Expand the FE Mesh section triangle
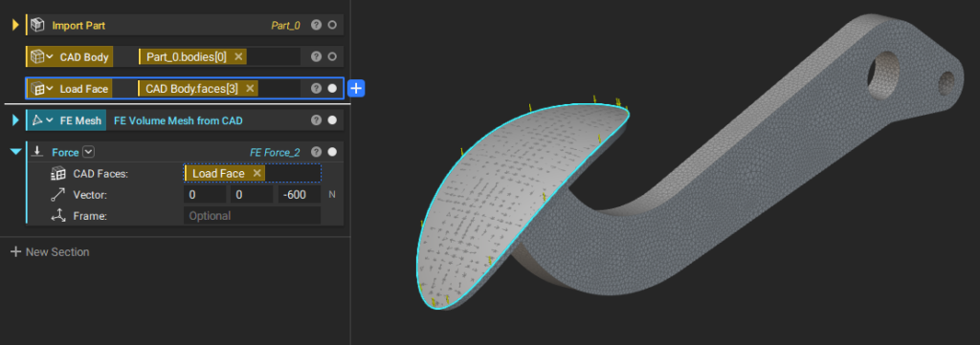The height and width of the screenshot is (345, 980). (16, 120)
